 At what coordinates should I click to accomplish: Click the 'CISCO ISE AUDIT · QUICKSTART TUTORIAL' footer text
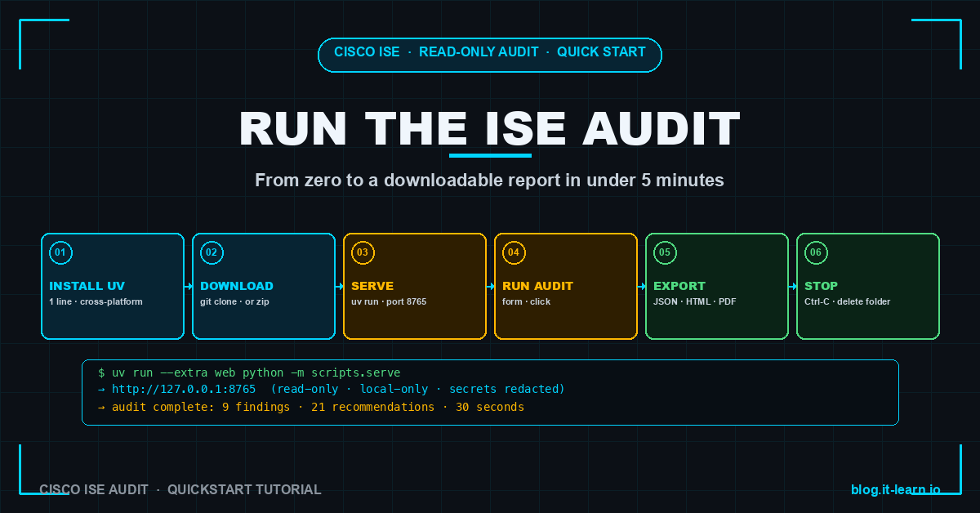click(180, 490)
